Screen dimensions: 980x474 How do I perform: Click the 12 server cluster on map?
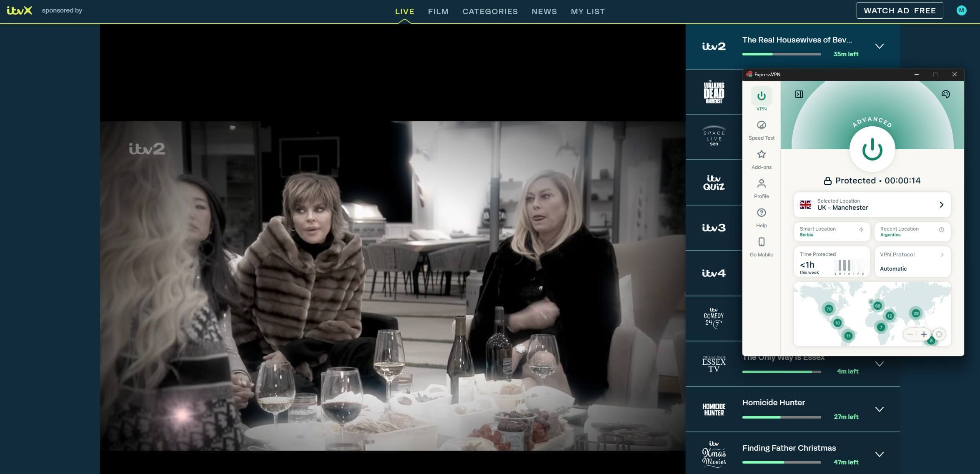tap(890, 316)
